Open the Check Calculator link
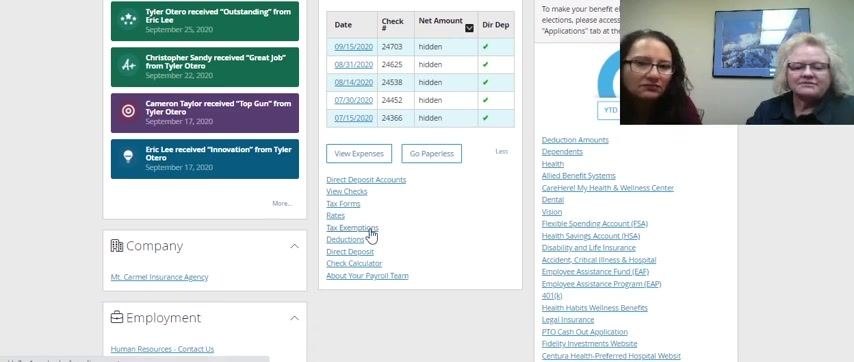Screen dimensions: 854x362 (354, 263)
